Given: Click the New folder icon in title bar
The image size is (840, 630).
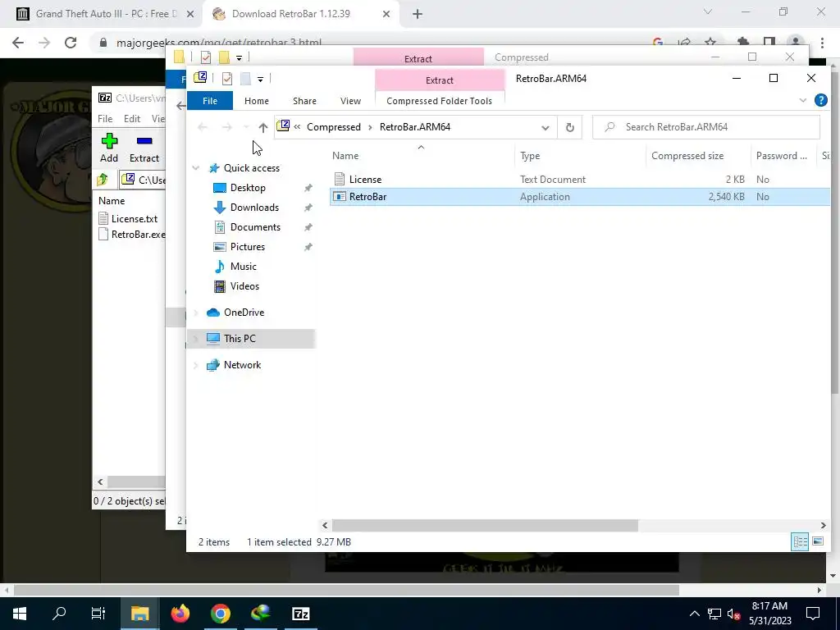Looking at the screenshot, I should click(x=245, y=79).
